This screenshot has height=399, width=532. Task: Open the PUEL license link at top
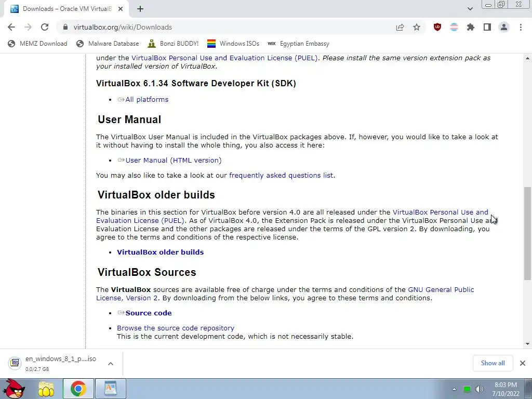tap(224, 58)
